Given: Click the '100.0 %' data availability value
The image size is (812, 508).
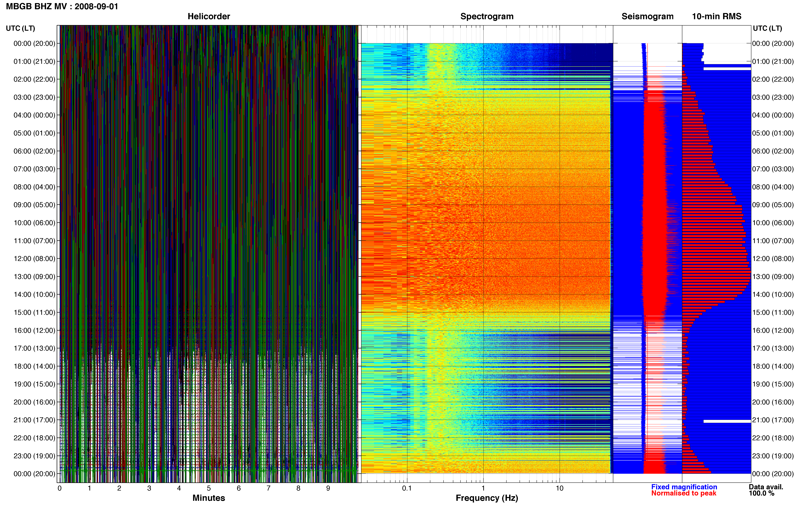Looking at the screenshot, I should [x=761, y=493].
